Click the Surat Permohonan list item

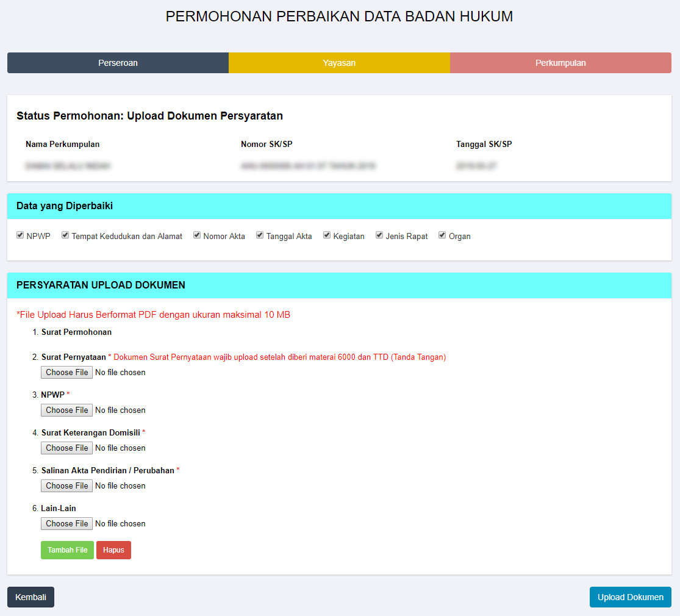point(76,332)
